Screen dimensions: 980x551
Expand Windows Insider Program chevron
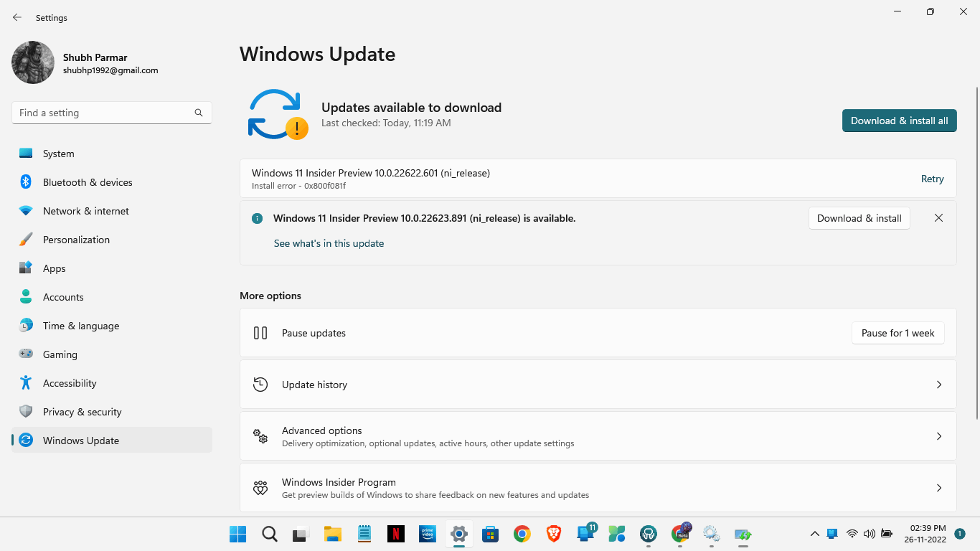click(938, 488)
